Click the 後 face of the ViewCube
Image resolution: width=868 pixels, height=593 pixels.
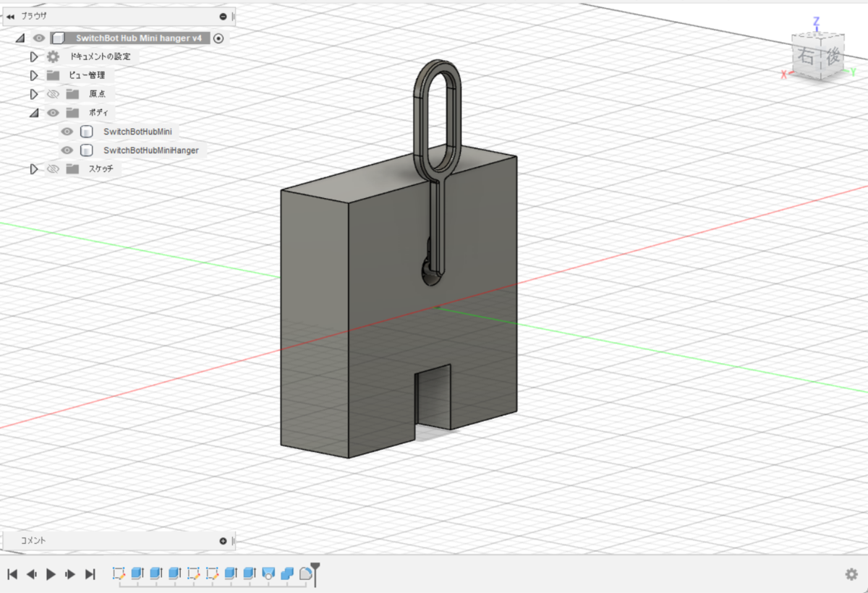[832, 58]
